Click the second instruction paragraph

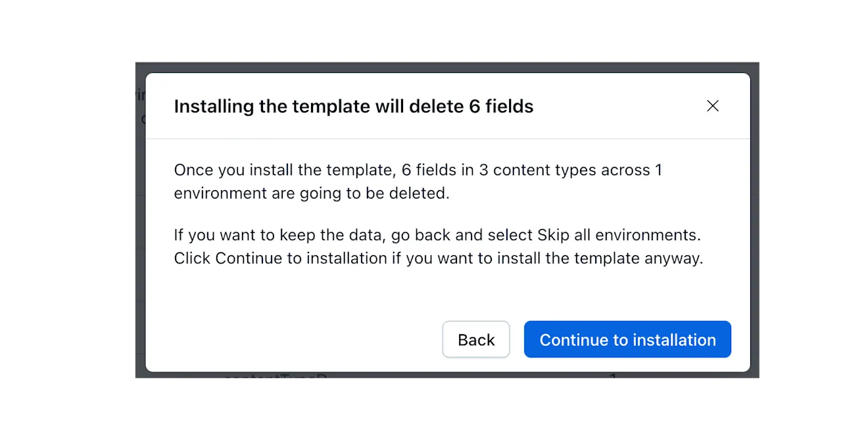point(438,246)
